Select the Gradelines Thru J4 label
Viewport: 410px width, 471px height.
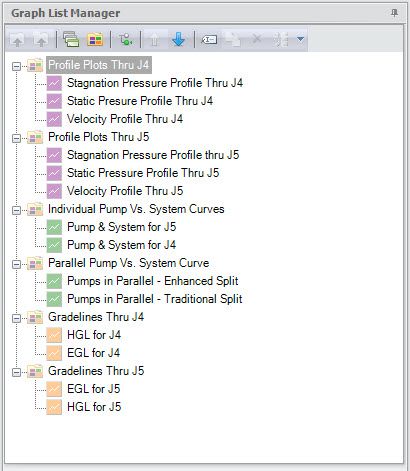96,317
